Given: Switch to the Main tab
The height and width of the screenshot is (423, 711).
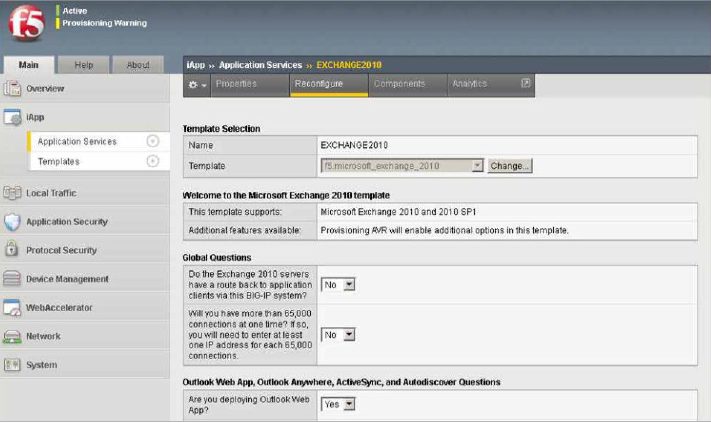Looking at the screenshot, I should (x=29, y=65).
